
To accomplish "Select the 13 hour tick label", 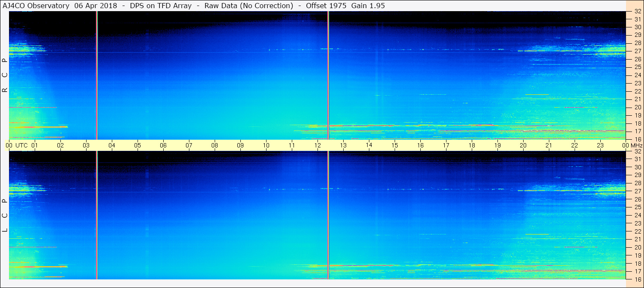I will (343, 145).
